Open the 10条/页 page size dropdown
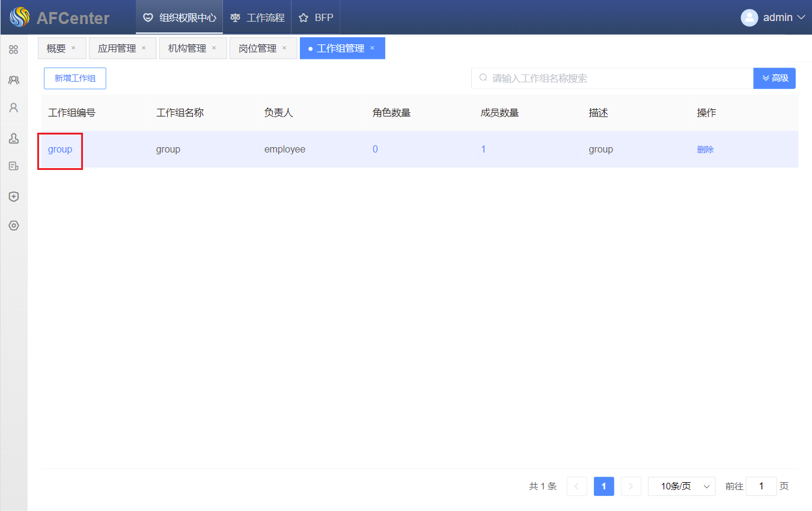The width and height of the screenshot is (812, 511). tap(682, 486)
